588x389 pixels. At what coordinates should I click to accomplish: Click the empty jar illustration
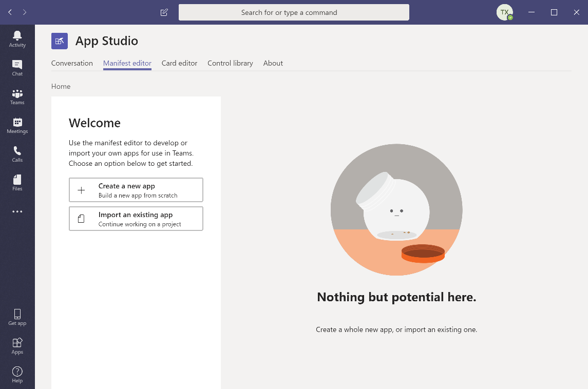point(396,210)
